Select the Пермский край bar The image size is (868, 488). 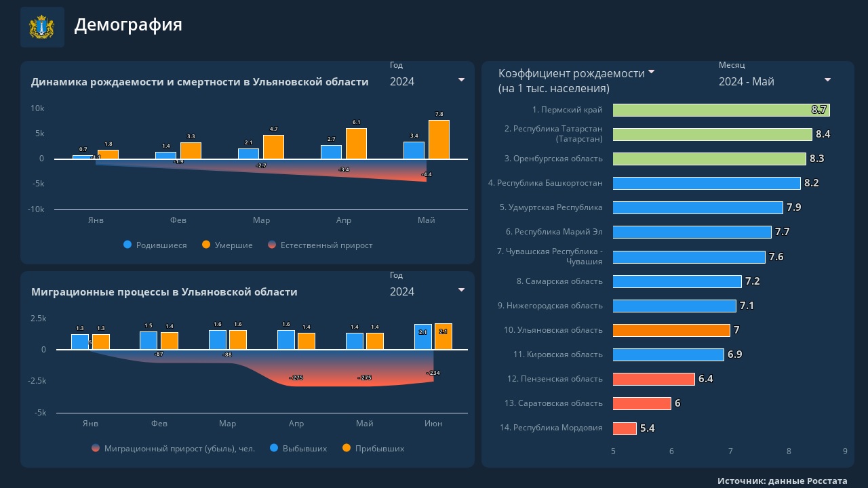click(721, 110)
